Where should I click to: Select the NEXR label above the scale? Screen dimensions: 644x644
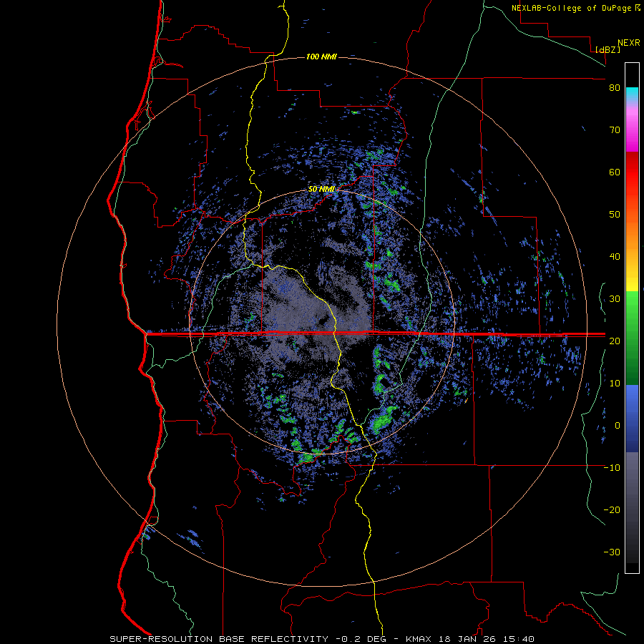click(x=628, y=43)
